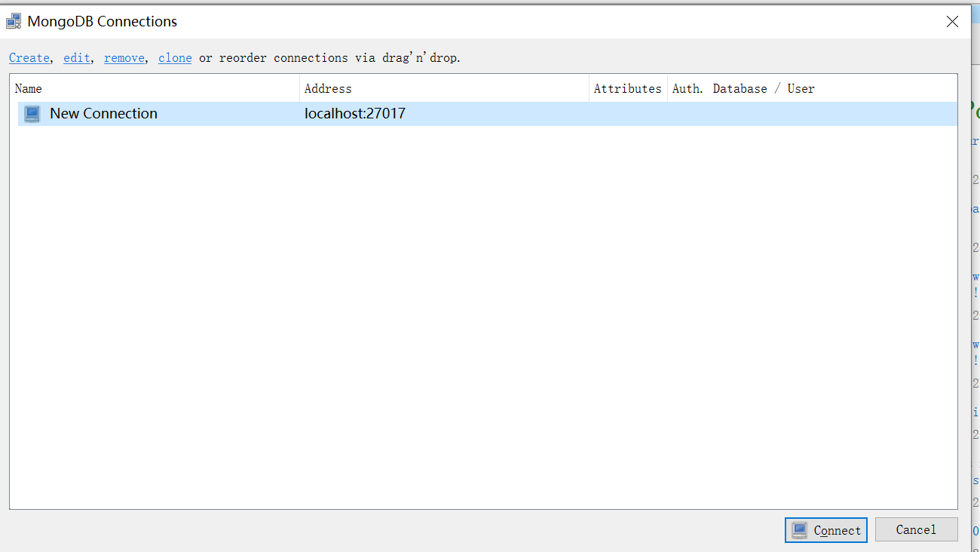Click the Attributes column header
980x552 pixels.
coord(627,88)
